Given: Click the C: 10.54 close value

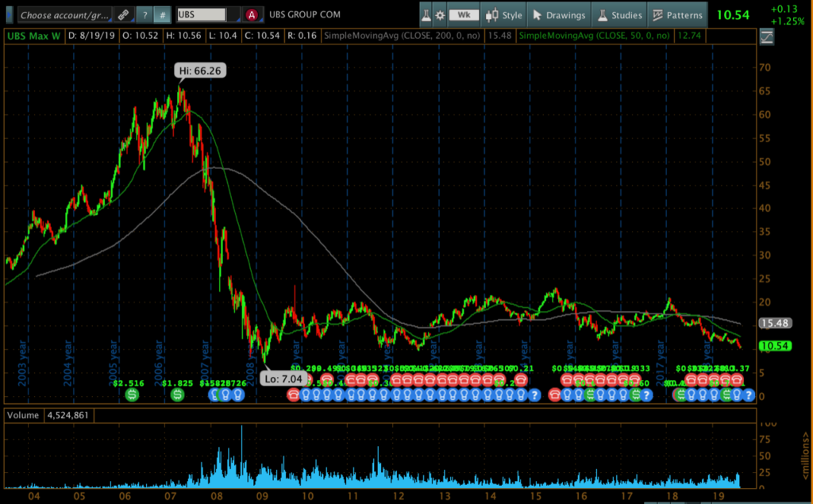Looking at the screenshot, I should pyautogui.click(x=262, y=36).
